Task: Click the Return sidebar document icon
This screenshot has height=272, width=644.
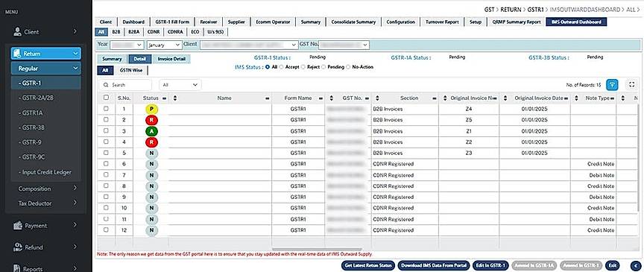Action: (x=17, y=54)
